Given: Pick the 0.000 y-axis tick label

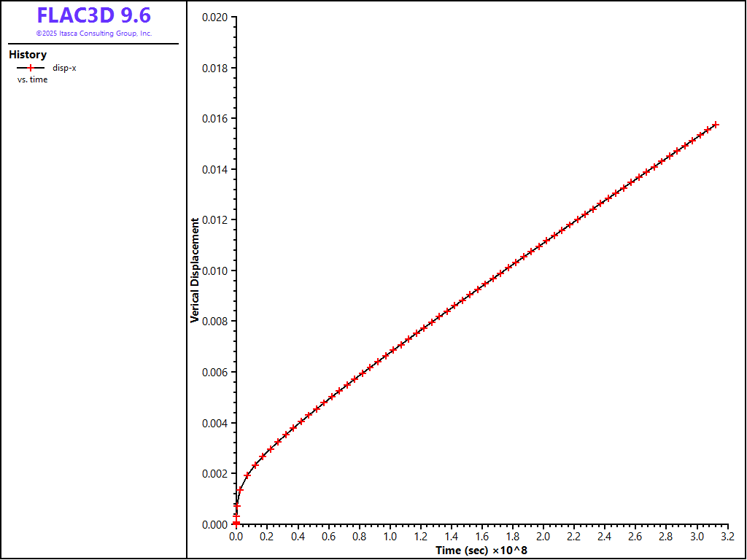Looking at the screenshot, I should pos(214,524).
